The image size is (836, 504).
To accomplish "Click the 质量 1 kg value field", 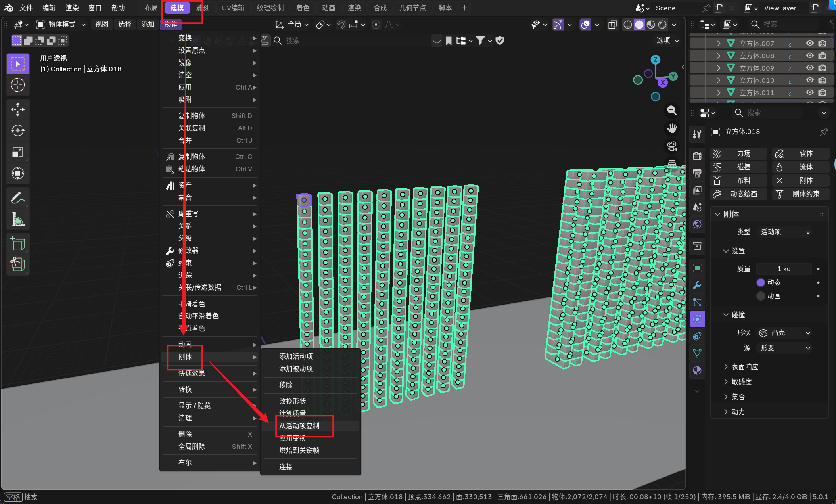I will [x=784, y=269].
